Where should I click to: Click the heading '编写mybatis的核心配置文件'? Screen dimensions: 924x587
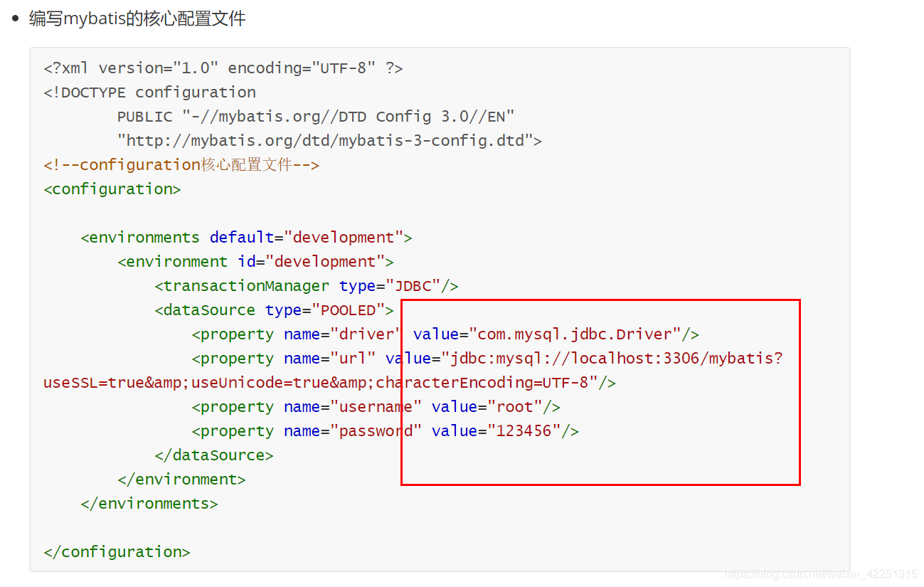pyautogui.click(x=137, y=18)
